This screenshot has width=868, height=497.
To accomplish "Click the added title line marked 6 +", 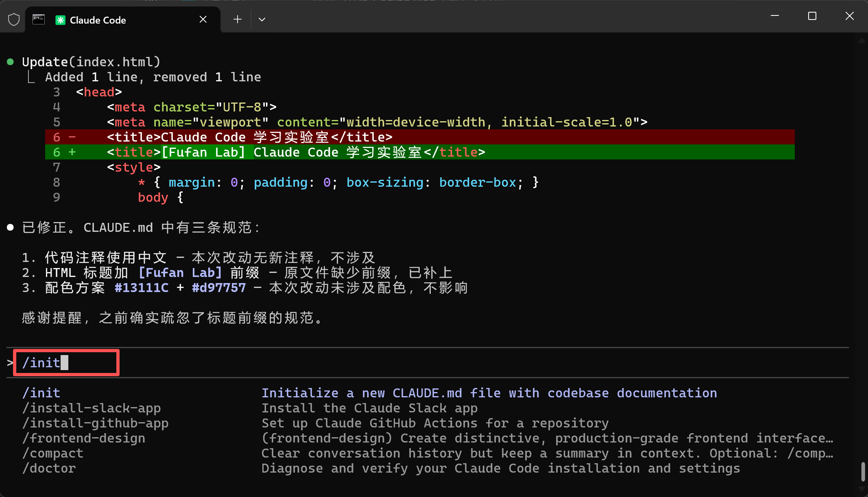I will pos(420,152).
